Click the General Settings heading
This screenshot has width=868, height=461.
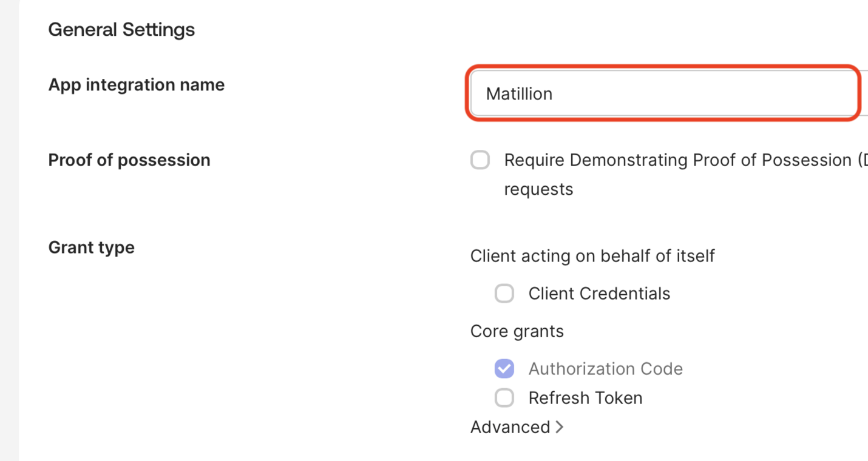point(121,29)
